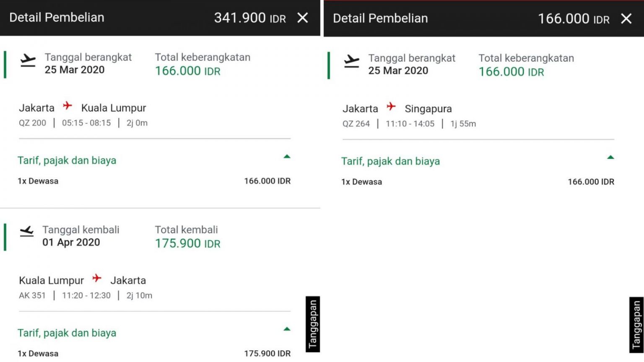Collapse the fare breakdown for return flight AK 351
The width and height of the screenshot is (644, 362).
[286, 329]
